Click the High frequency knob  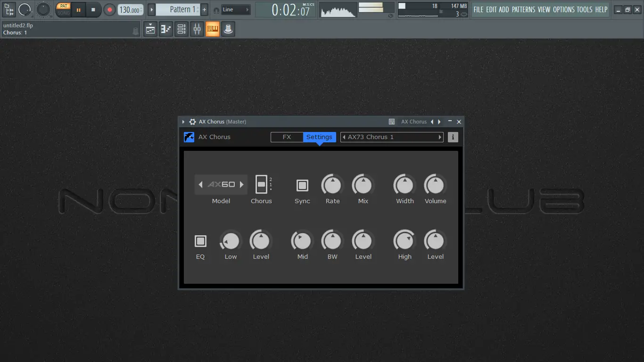(x=405, y=241)
